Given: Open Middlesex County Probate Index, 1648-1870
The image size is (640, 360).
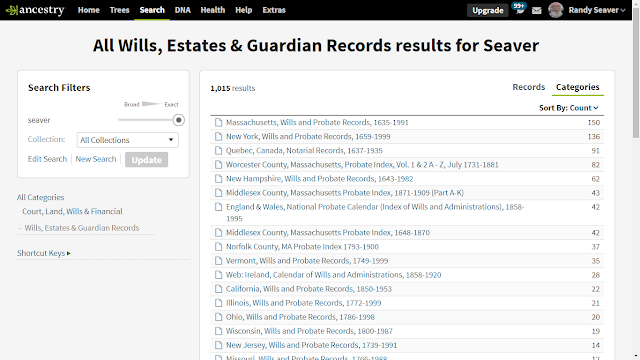Looking at the screenshot, I should 328,233.
